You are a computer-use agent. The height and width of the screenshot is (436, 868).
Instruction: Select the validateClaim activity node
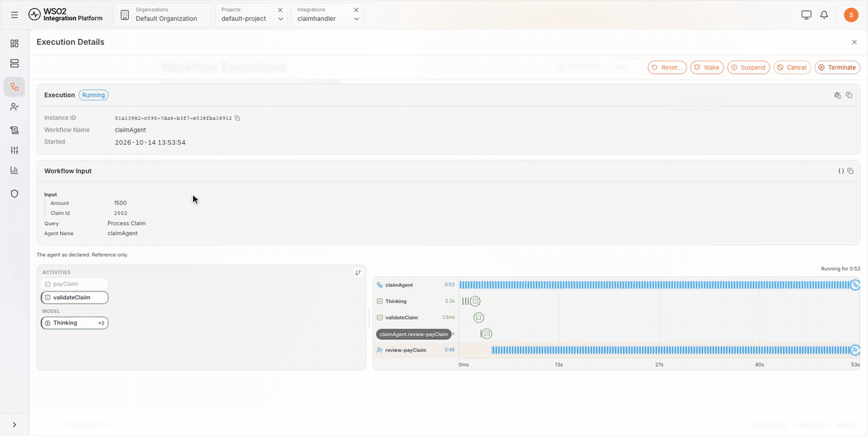[75, 297]
